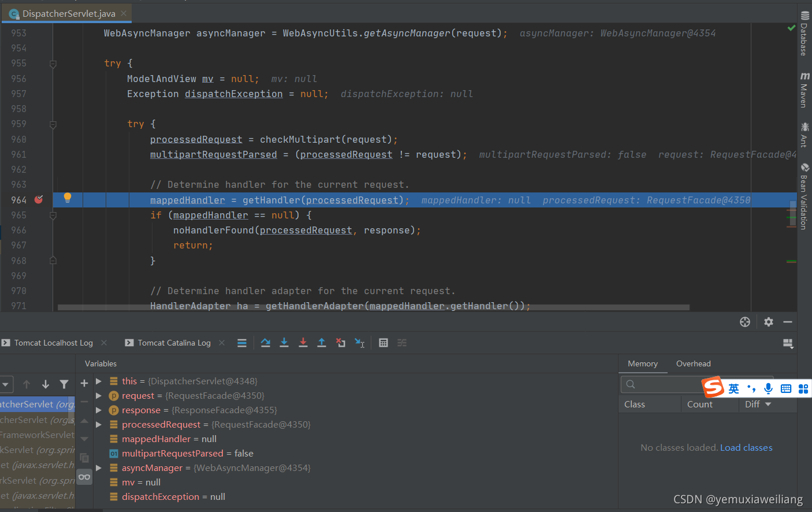Click the Step Out debugger icon
812x512 pixels.
(322, 343)
